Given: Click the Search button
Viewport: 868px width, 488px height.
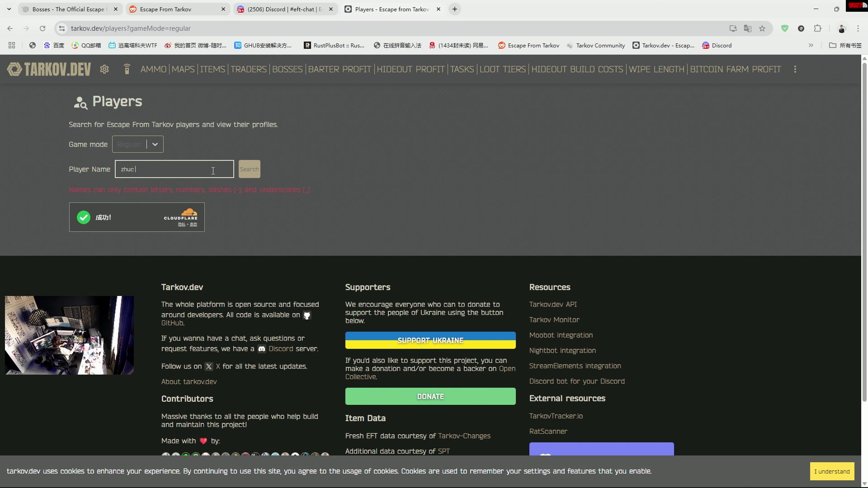Looking at the screenshot, I should (x=250, y=169).
